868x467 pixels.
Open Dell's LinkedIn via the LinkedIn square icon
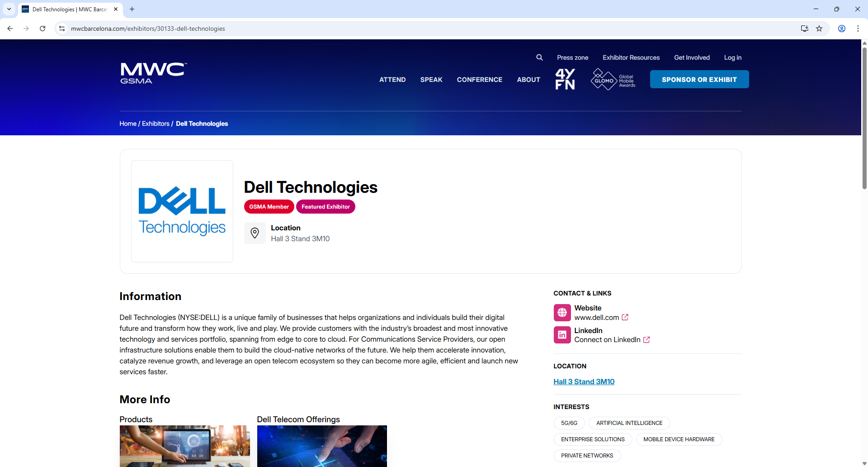(562, 335)
